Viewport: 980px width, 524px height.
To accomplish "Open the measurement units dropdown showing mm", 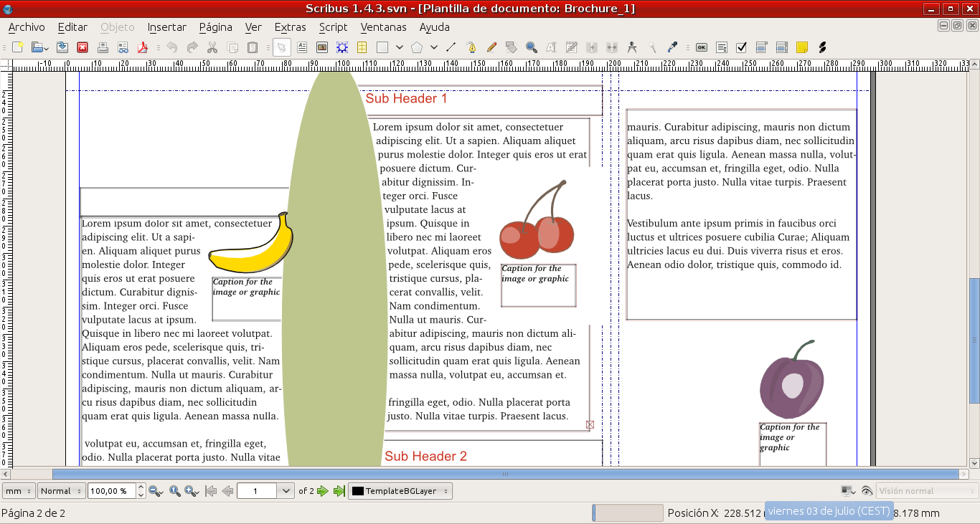I will (x=18, y=491).
